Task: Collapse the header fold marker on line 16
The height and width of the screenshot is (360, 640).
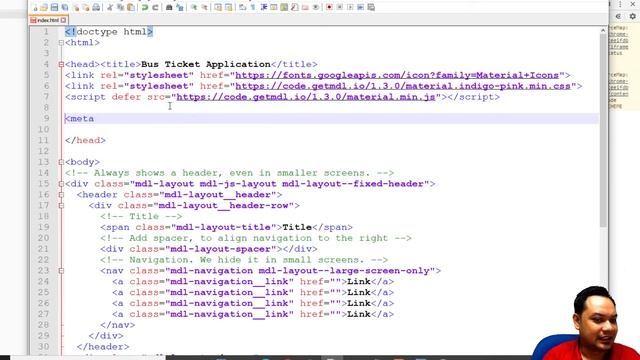Action: [x=61, y=195]
